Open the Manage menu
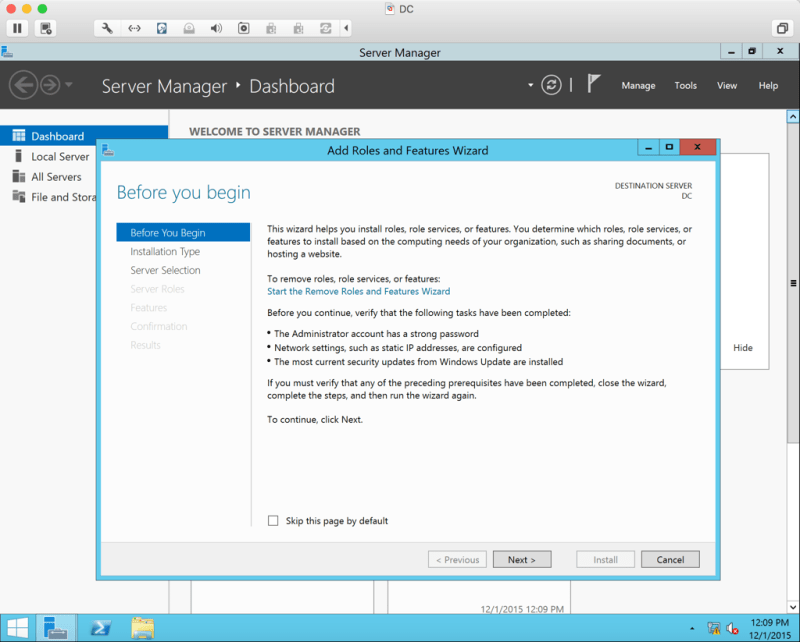The width and height of the screenshot is (800, 642). click(638, 86)
